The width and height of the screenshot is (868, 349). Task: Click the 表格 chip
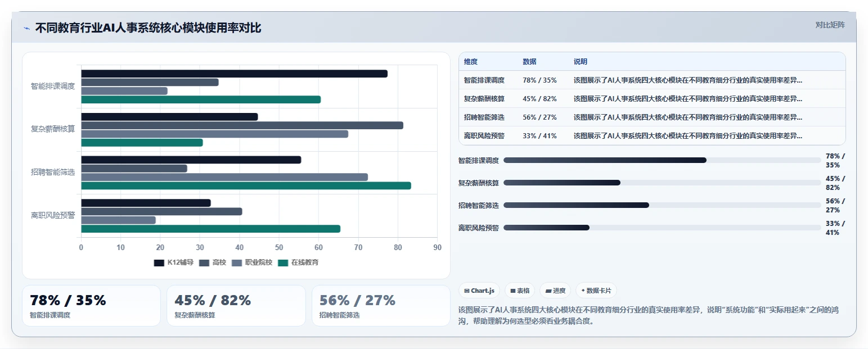coord(520,291)
